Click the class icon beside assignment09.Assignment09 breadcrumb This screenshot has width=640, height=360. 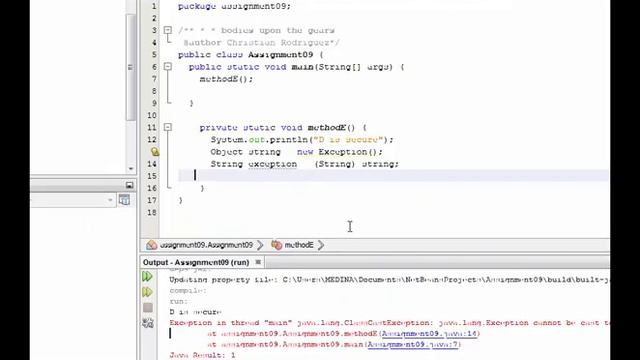pos(151,245)
